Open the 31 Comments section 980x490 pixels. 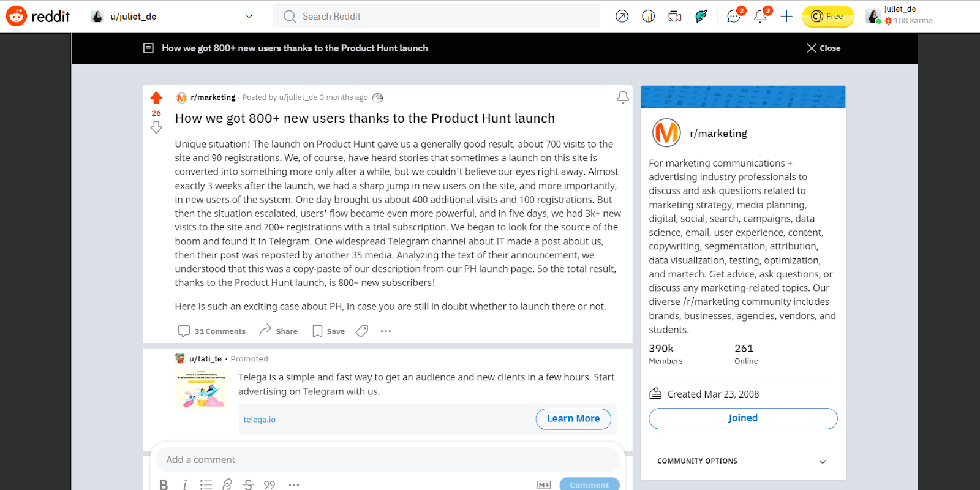click(x=212, y=331)
